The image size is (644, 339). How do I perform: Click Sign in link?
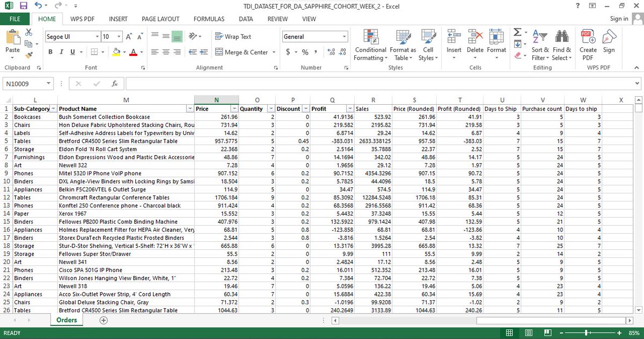pyautogui.click(x=619, y=19)
